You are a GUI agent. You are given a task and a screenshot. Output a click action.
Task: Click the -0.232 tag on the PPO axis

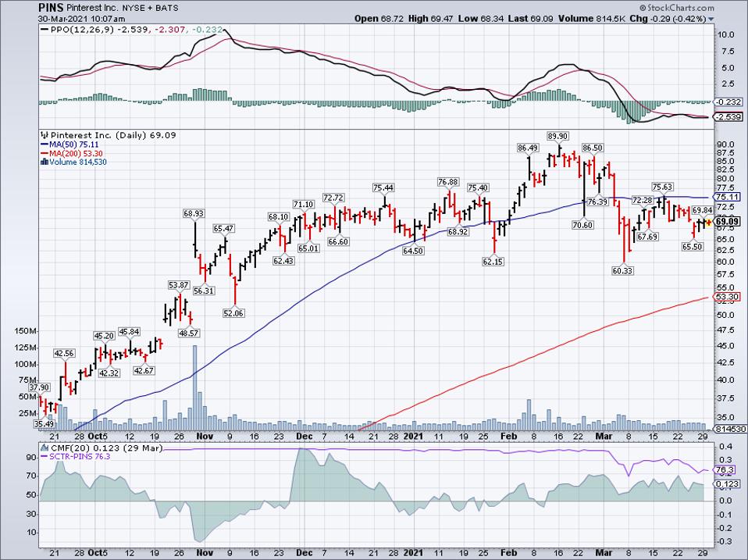[x=729, y=102]
